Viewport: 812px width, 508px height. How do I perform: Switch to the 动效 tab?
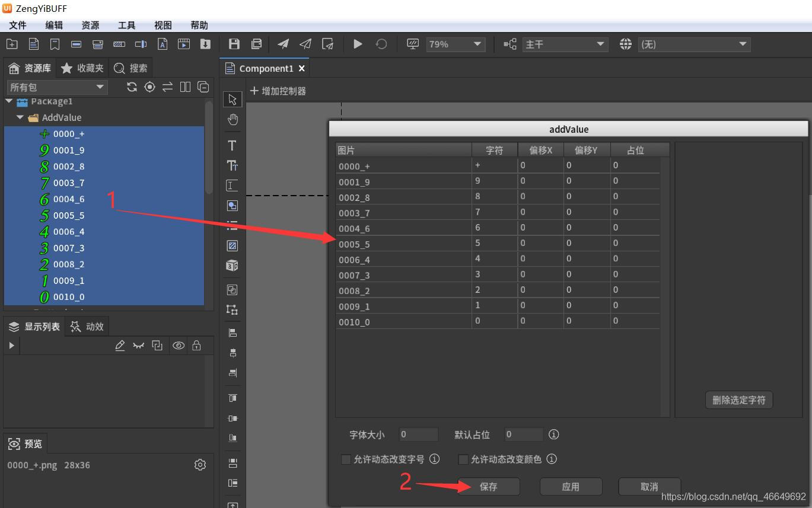point(87,327)
